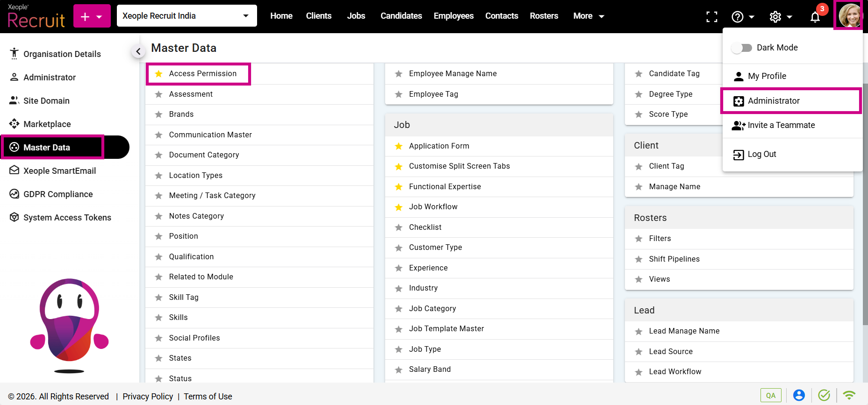Screen dimensions: 868x405
Task: Expand the More navigation menu
Action: pos(588,16)
